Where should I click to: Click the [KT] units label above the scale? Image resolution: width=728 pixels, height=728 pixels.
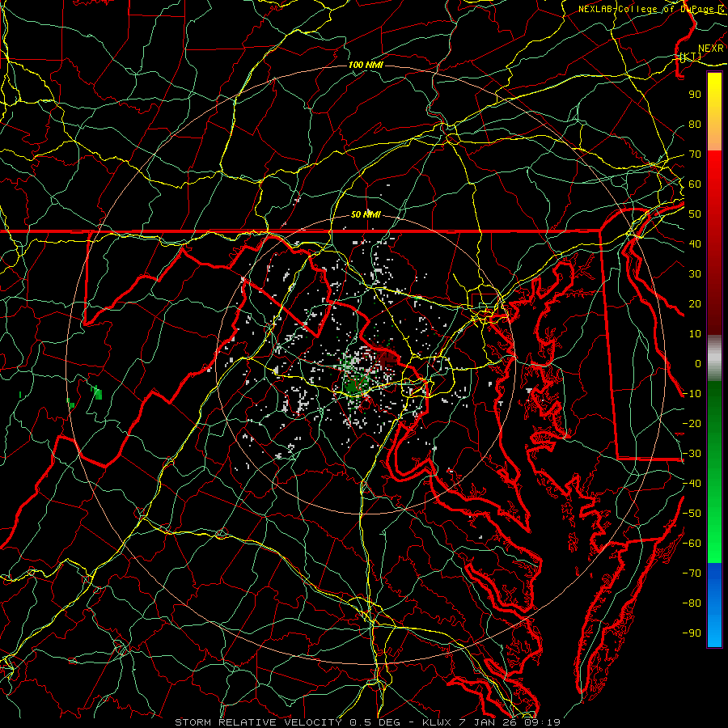coord(691,56)
